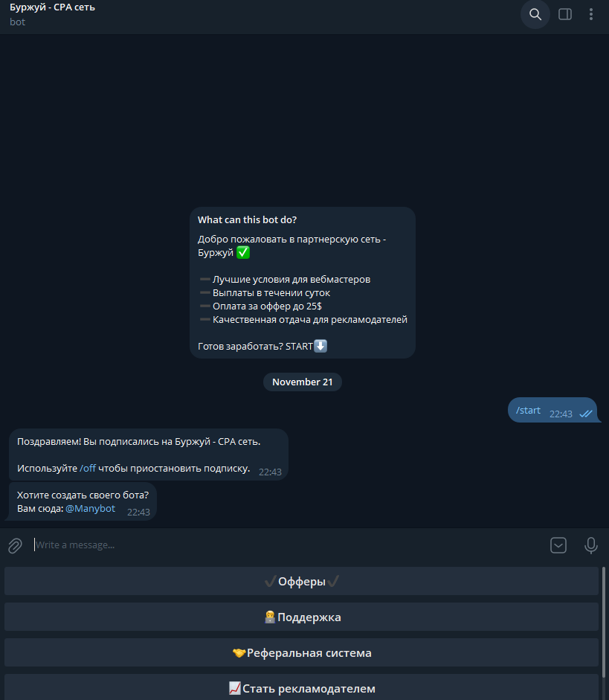Click the /off command link
Viewport: 609px width, 700px height.
(x=88, y=469)
